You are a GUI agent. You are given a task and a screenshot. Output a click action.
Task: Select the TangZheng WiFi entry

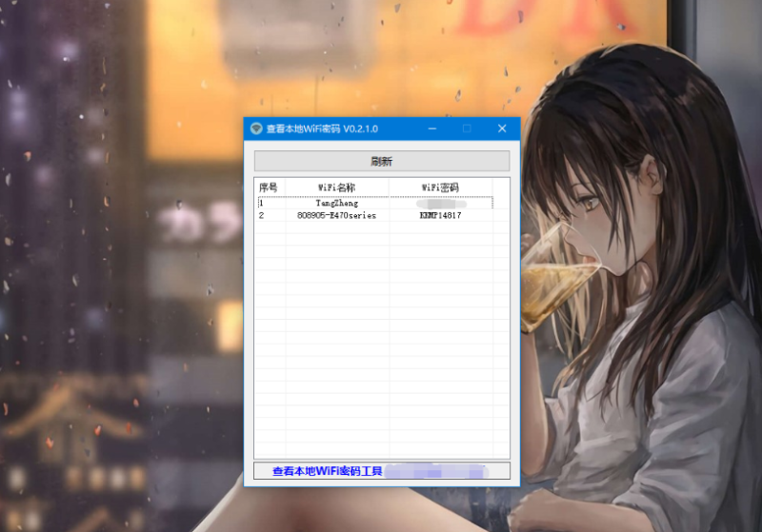(x=336, y=203)
